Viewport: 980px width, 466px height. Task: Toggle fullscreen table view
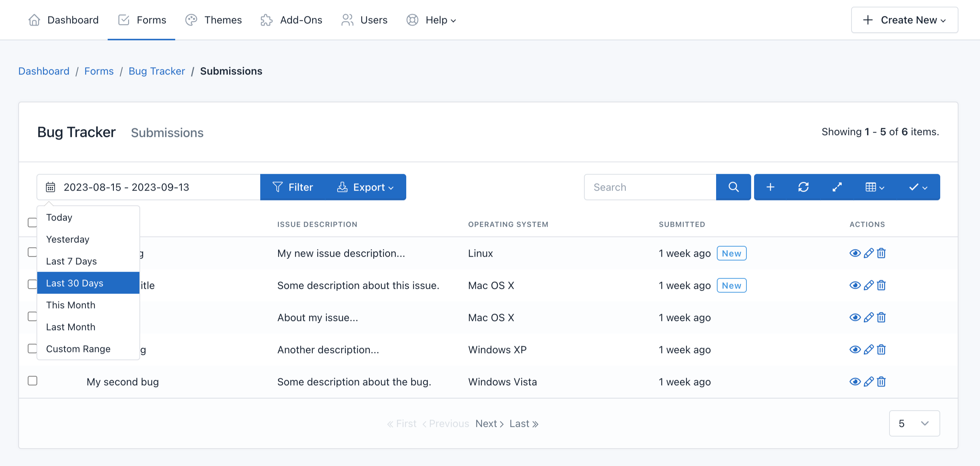(837, 187)
